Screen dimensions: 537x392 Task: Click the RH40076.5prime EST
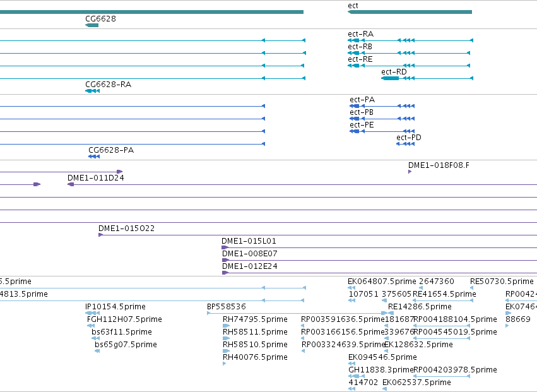pyautogui.click(x=224, y=364)
